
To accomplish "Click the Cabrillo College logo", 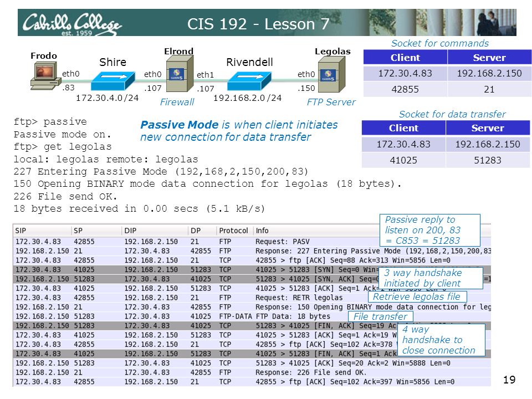I will [x=71, y=24].
